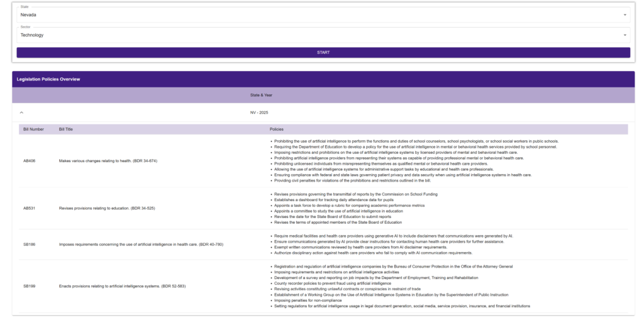Open the State dropdown showing Nevada
Viewport: 644px width, 318px height.
pos(314,14)
